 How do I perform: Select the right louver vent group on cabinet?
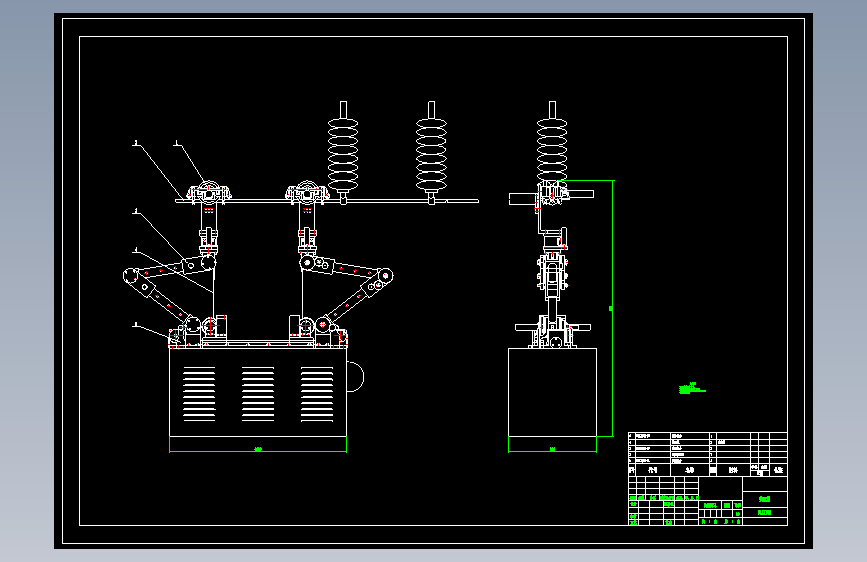(317, 394)
